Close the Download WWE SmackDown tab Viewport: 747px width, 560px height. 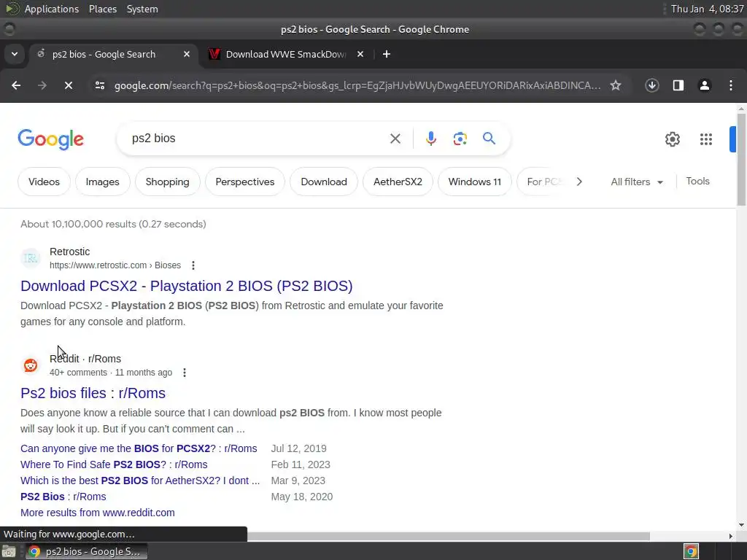click(360, 54)
